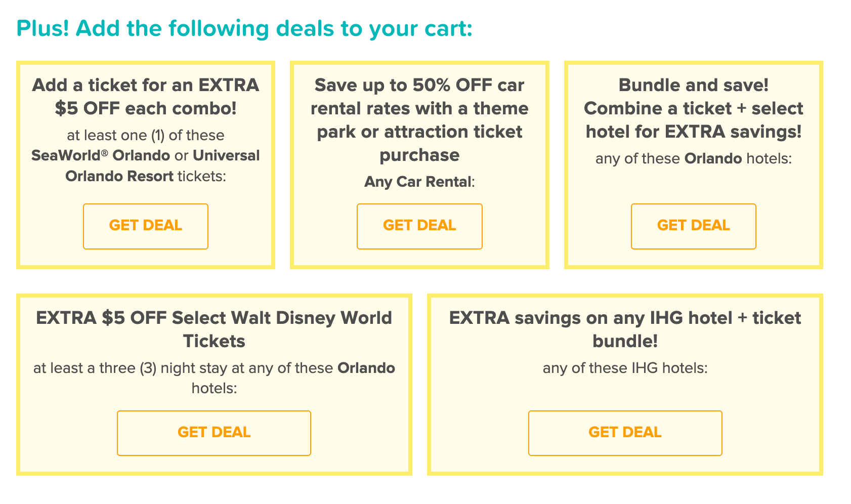Click the three night stay Orlando hotels text
Viewport: 851px width, 504px height.
(x=215, y=378)
